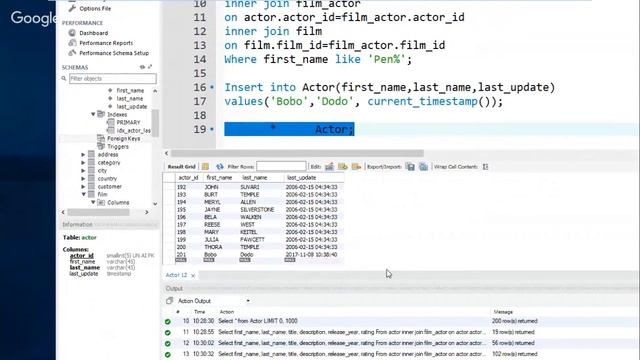Select idx_actor_las index in tree
The width and height of the screenshot is (640, 360).
click(133, 131)
